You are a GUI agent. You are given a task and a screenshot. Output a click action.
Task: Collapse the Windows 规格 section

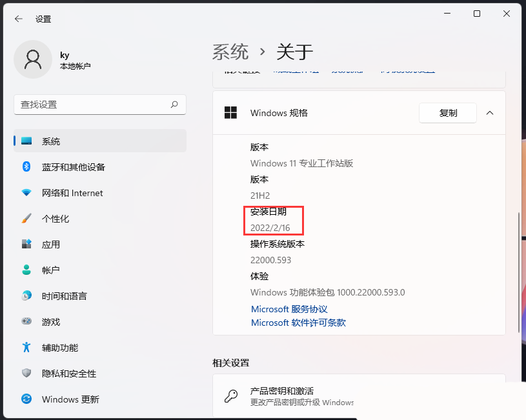click(x=489, y=112)
